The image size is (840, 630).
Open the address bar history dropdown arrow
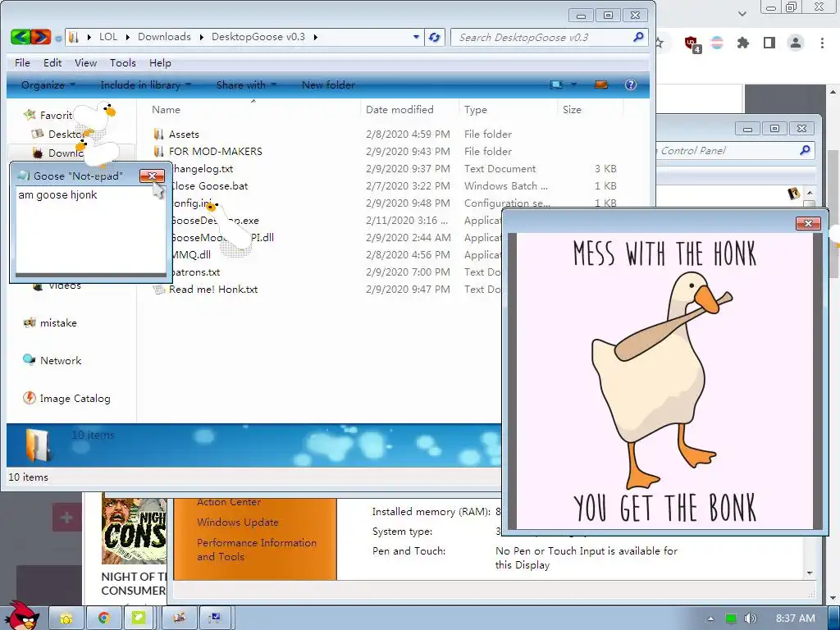(416, 37)
